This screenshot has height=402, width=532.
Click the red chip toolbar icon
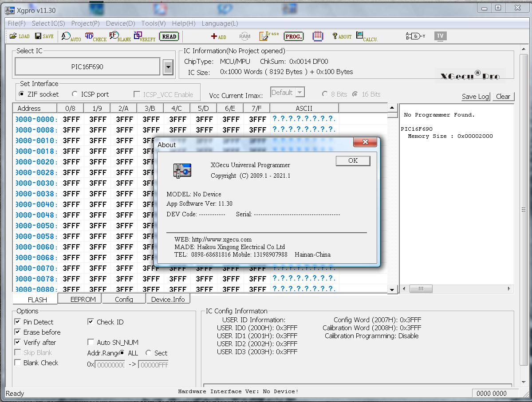point(318,36)
